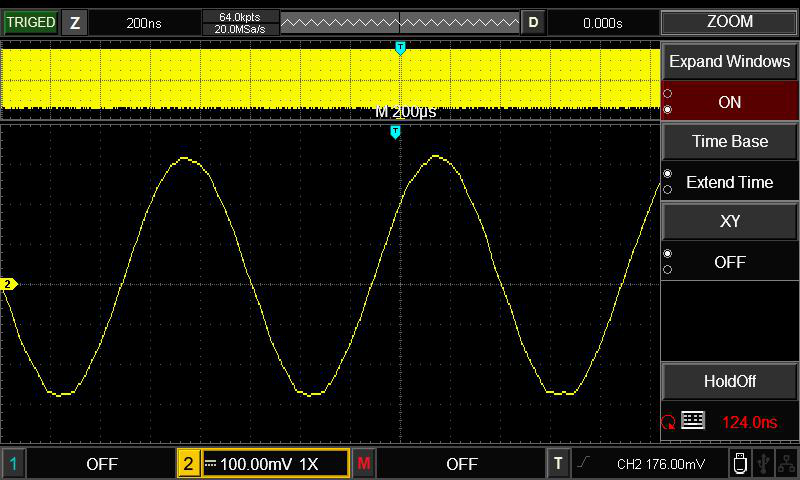Select the channel 2 indicator box

(188, 463)
